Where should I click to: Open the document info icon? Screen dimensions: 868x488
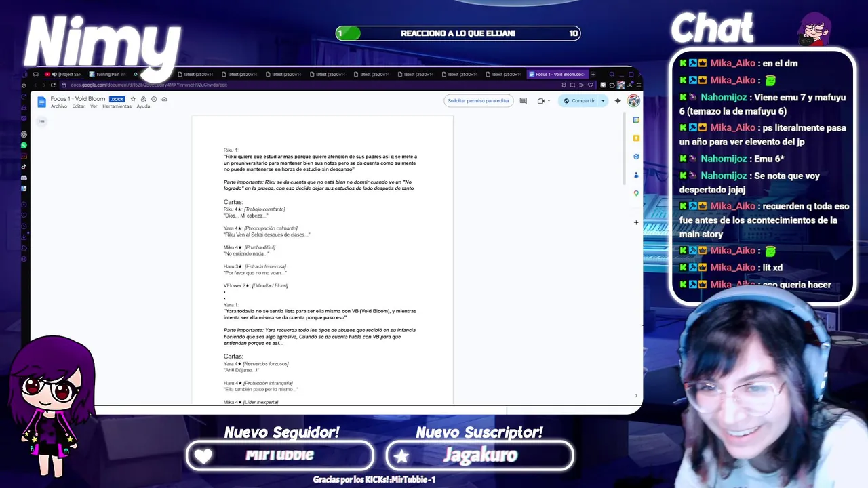154,99
